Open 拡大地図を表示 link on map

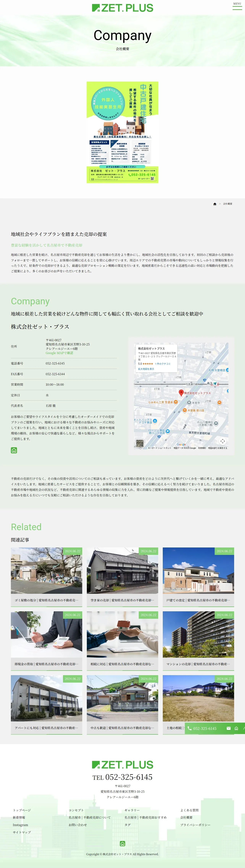[x=146, y=369]
